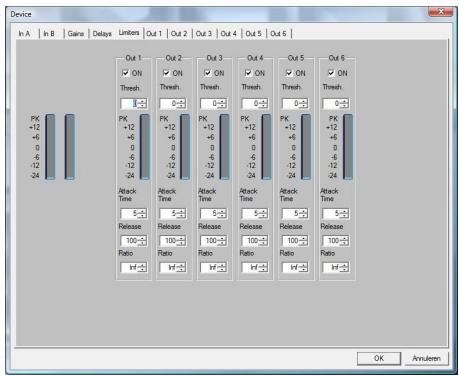The image size is (459, 376).
Task: Toggle the Out 6 limiter ON checkbox
Action: [331, 73]
